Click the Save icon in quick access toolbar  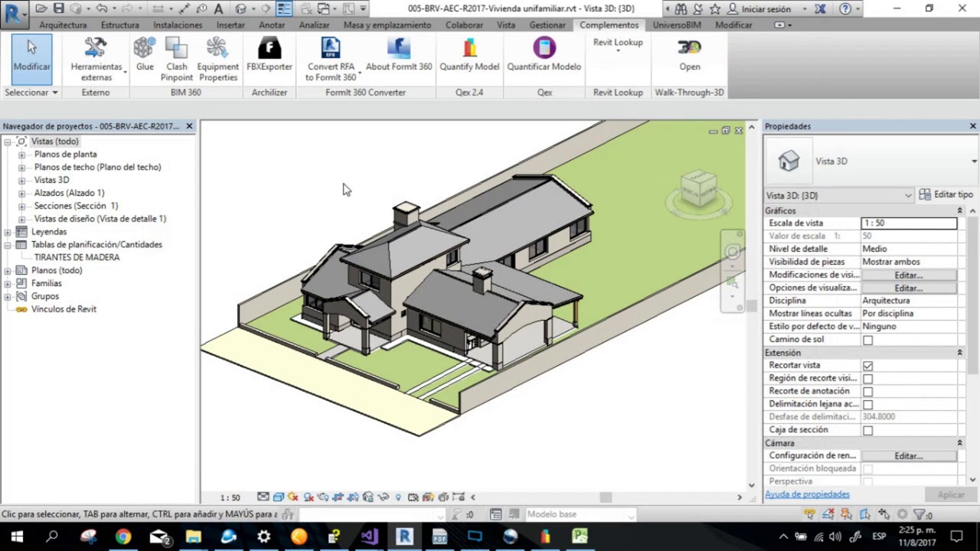tap(58, 9)
